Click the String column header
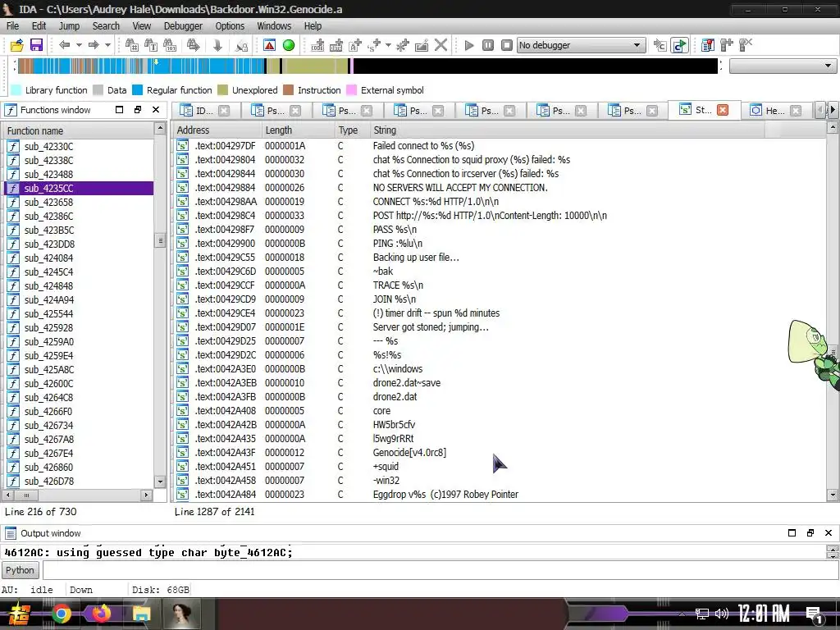The height and width of the screenshot is (630, 840). point(568,130)
